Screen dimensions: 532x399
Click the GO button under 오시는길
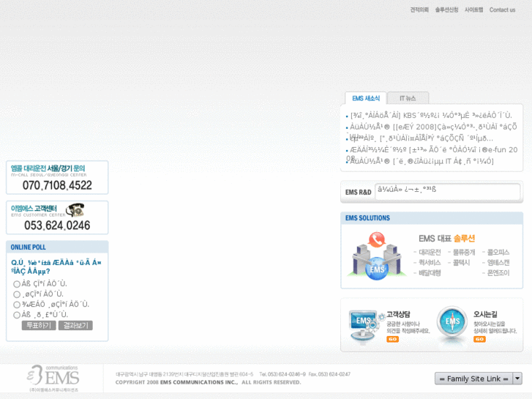479,339
